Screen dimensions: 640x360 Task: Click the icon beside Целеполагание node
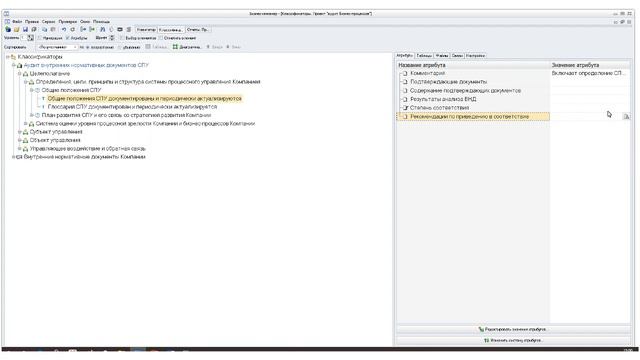pos(25,74)
